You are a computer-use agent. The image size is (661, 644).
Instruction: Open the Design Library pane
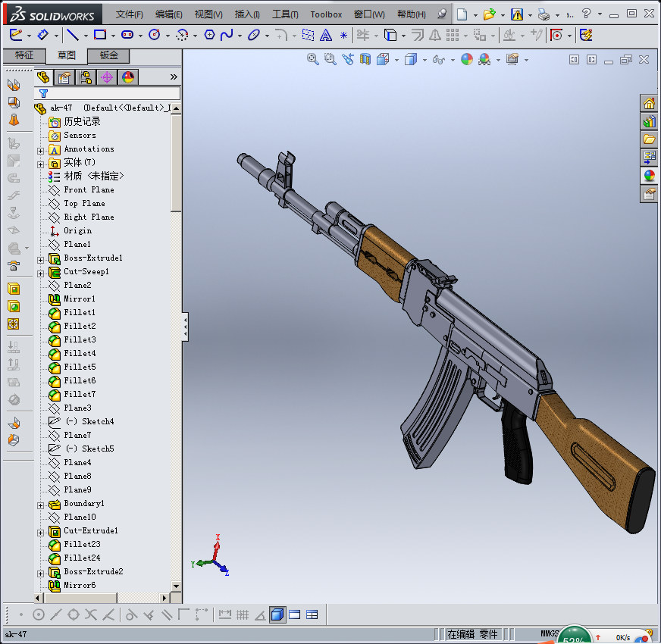[649, 121]
